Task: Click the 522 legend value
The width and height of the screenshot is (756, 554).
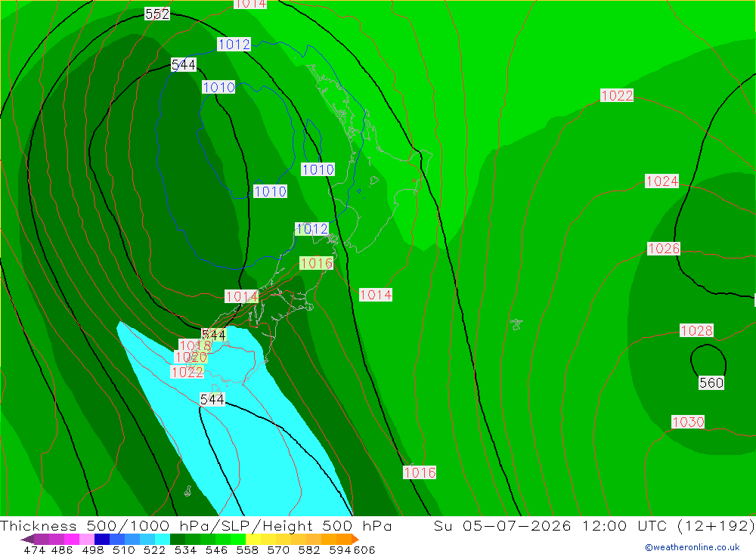Action: tap(154, 549)
